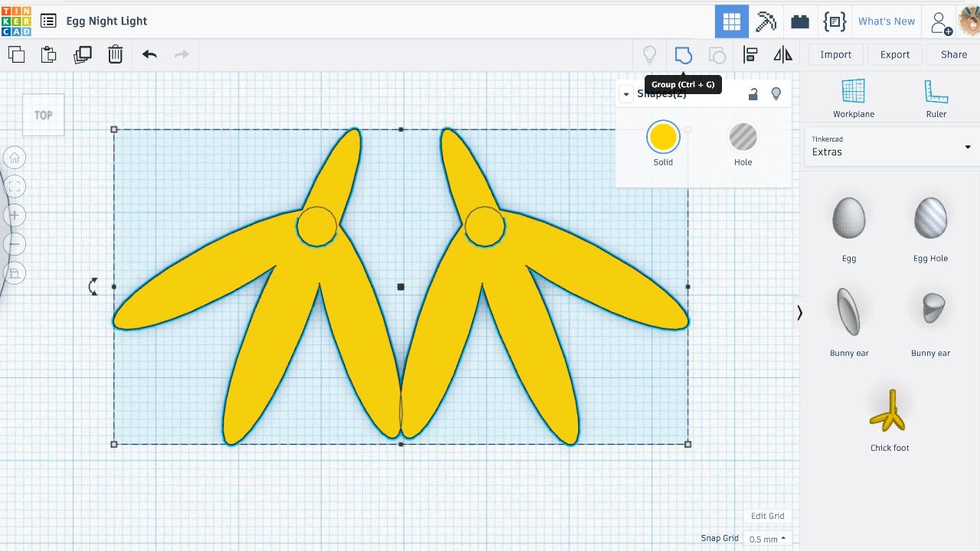Hide selected shapes with inspector lightbulb

[x=776, y=94]
